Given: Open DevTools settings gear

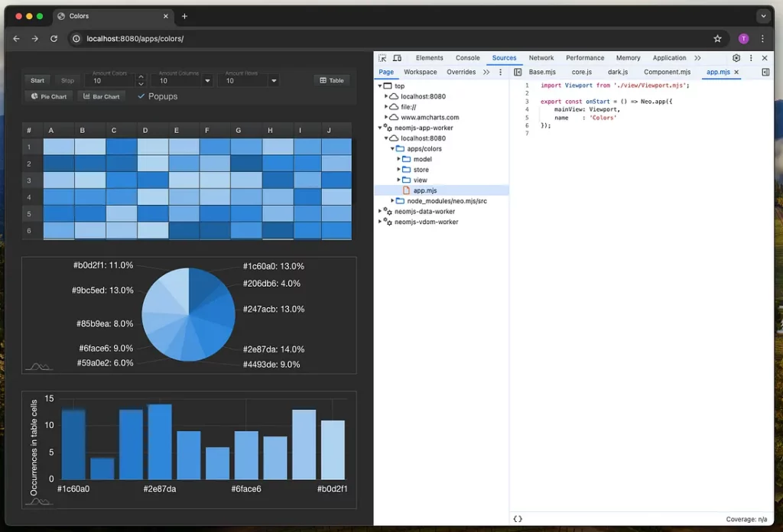Looking at the screenshot, I should pyautogui.click(x=736, y=58).
